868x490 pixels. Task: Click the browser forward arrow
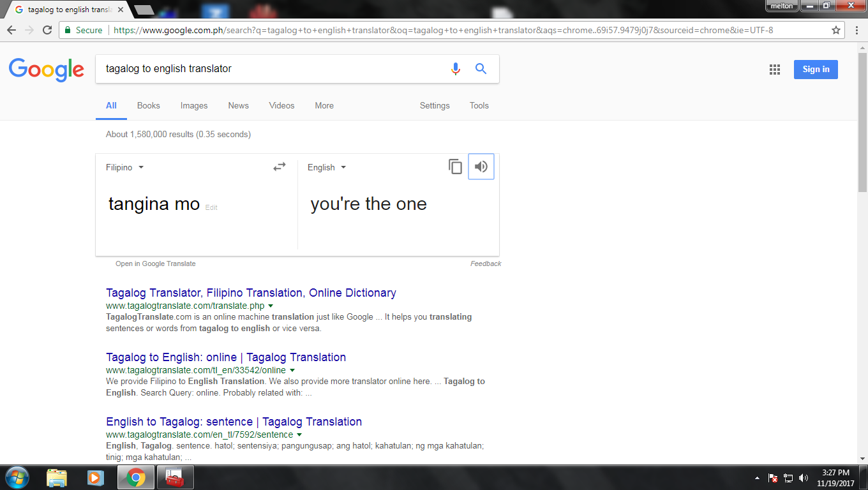click(x=29, y=30)
